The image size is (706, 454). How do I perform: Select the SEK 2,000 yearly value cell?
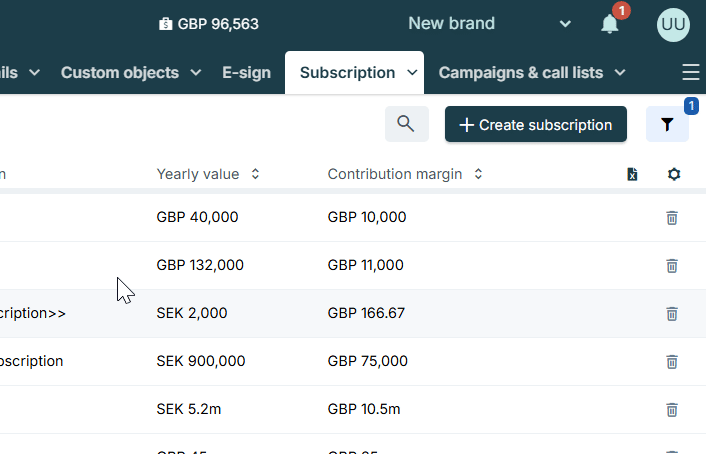(192, 313)
